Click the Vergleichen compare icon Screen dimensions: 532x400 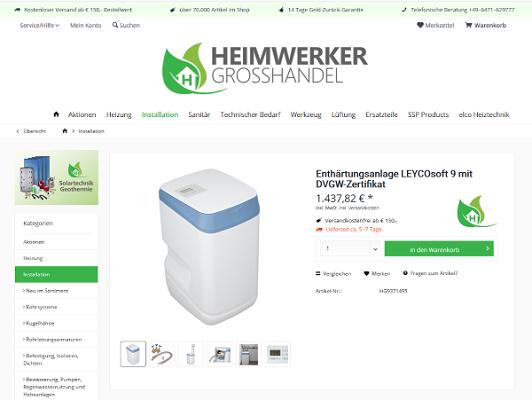click(x=318, y=273)
